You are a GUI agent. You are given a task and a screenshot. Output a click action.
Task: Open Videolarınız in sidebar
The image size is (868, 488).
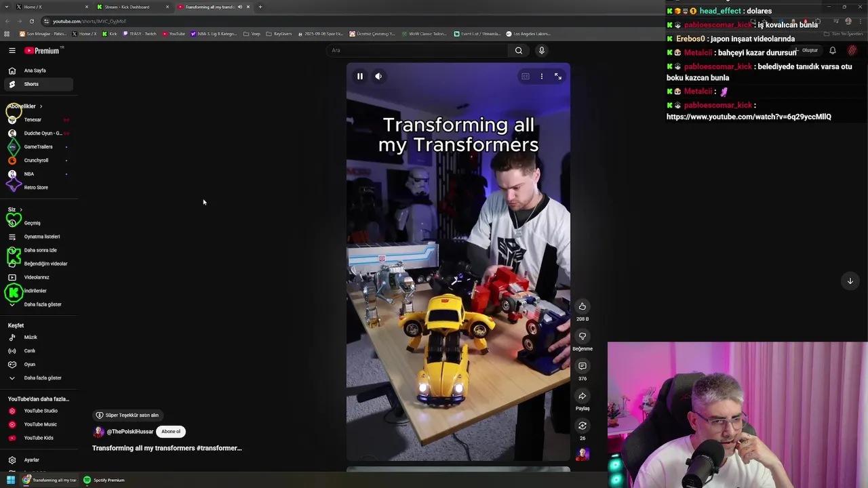pyautogui.click(x=37, y=277)
